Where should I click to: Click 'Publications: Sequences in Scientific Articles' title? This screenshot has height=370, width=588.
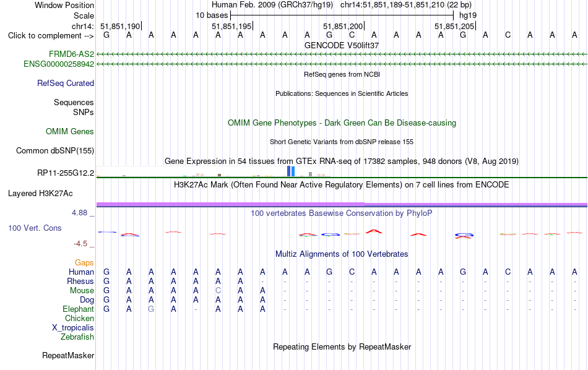pos(342,93)
